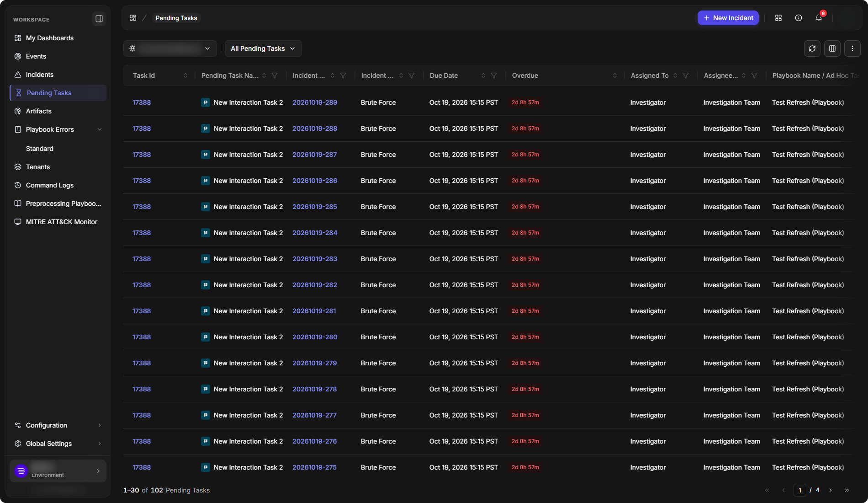Create a New Incident
The width and height of the screenshot is (868, 503).
728,18
